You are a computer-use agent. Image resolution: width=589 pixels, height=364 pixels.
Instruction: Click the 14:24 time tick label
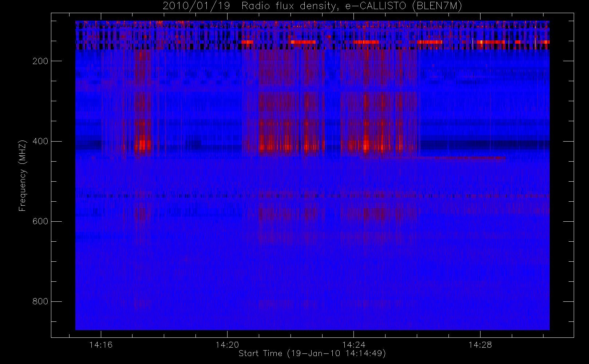tap(353, 345)
